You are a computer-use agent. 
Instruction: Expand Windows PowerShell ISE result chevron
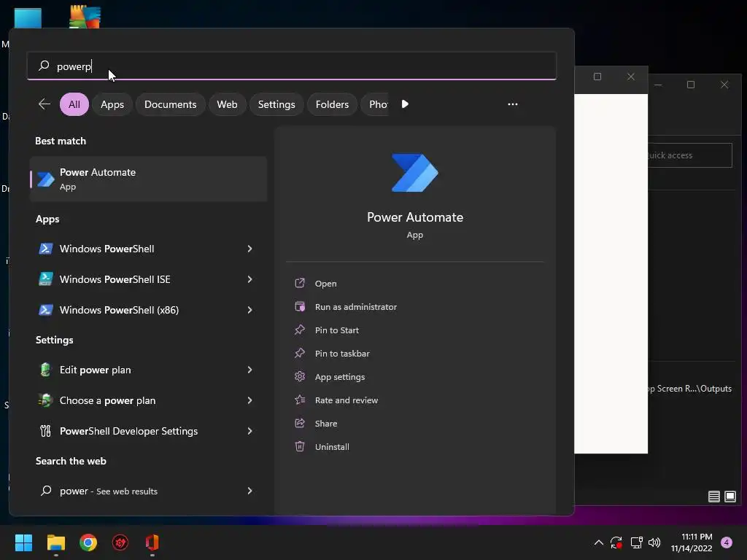[x=249, y=279]
